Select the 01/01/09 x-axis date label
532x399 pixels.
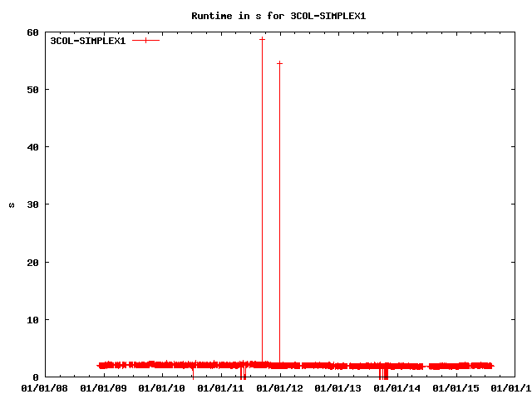pos(104,387)
